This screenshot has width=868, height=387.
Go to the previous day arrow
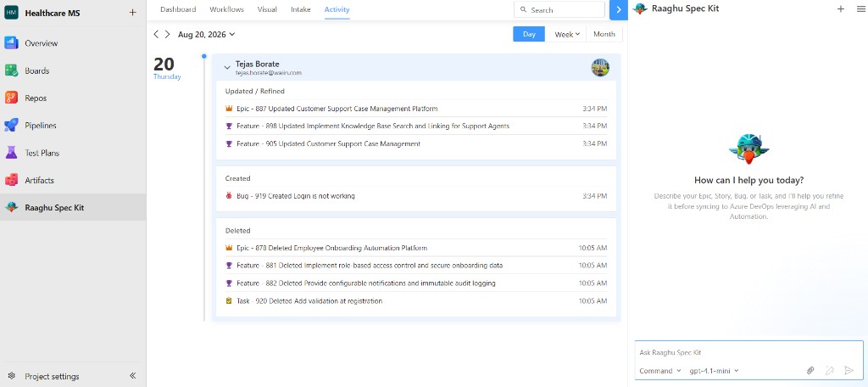coord(156,35)
